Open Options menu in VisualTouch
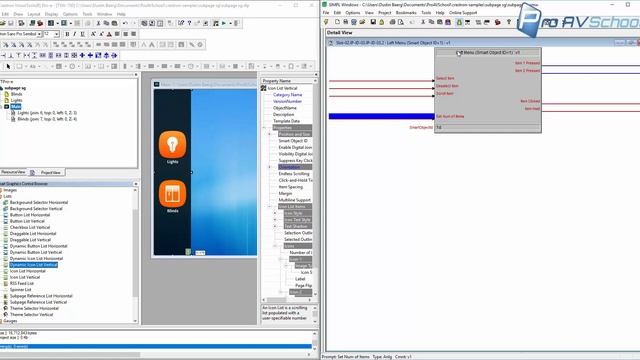 point(70,14)
